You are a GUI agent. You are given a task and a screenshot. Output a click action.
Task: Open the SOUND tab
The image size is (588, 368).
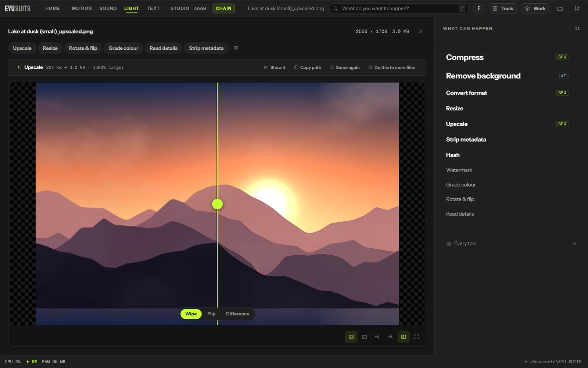click(x=108, y=8)
